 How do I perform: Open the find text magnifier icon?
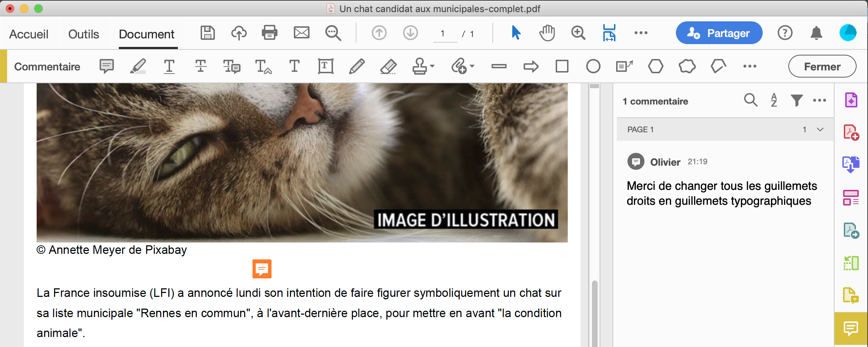[x=333, y=33]
